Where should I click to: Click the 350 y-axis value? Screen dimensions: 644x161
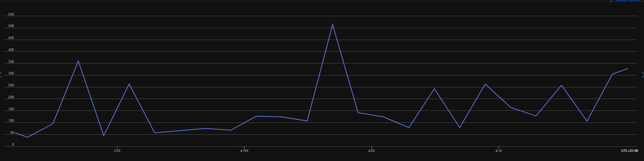click(x=11, y=62)
